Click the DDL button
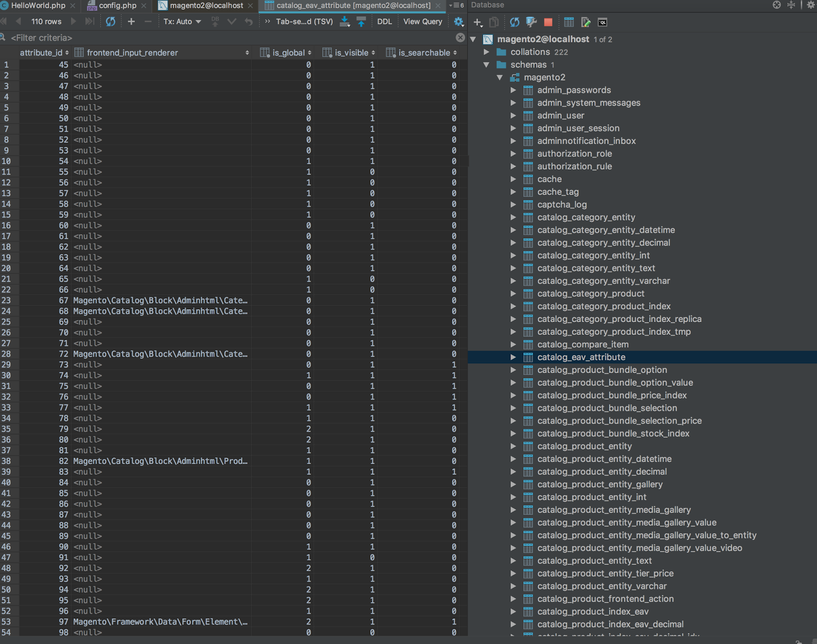The height and width of the screenshot is (644, 817). pos(385,21)
